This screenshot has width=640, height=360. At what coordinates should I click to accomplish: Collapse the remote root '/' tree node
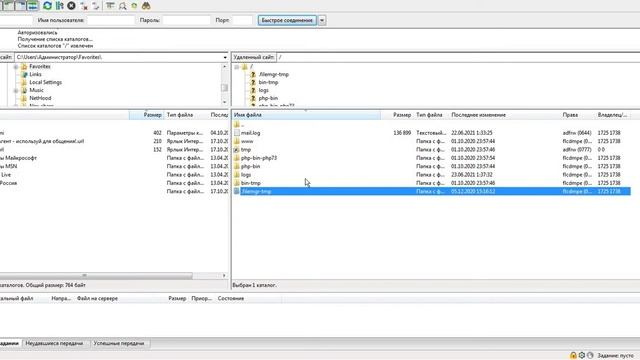[x=237, y=67]
